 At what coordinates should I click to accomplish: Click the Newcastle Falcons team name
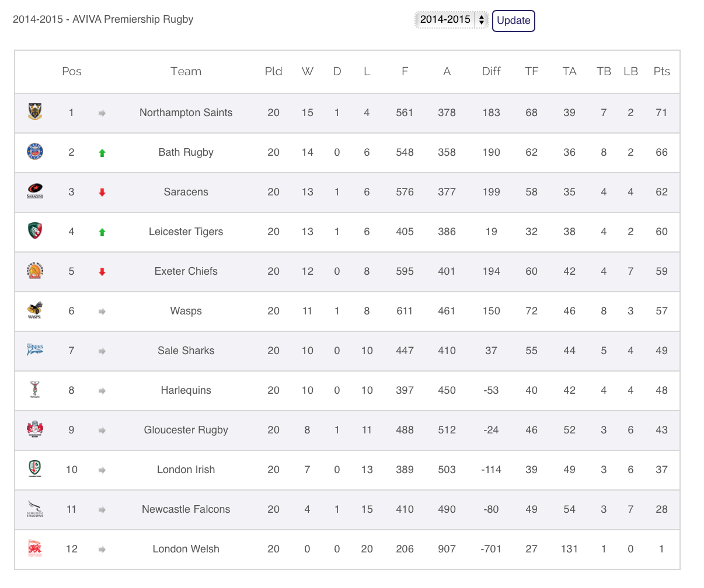click(186, 509)
